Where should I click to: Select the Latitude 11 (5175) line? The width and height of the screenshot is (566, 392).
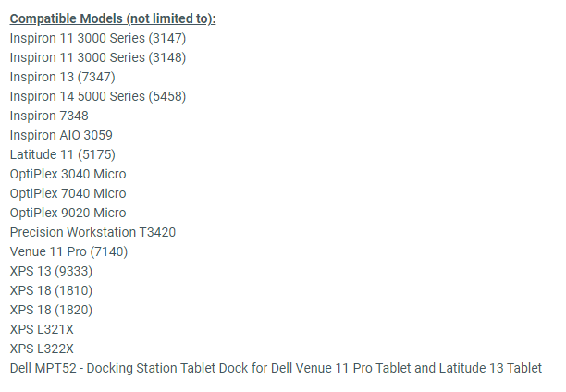(x=63, y=154)
